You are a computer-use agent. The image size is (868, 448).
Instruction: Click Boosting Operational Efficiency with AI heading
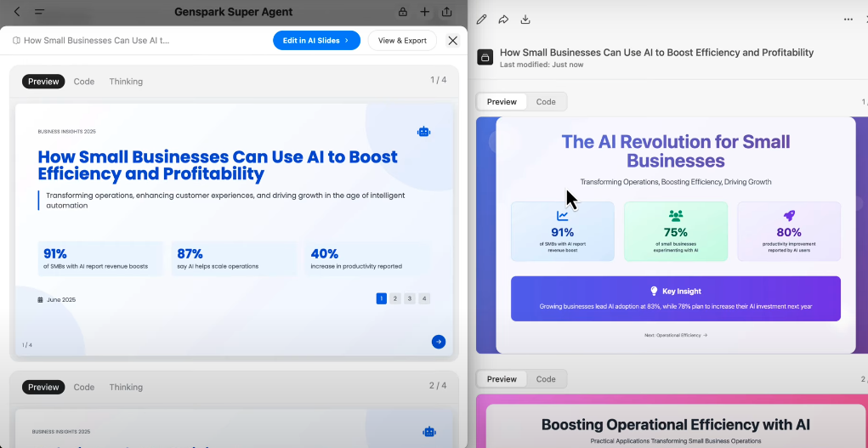675,425
